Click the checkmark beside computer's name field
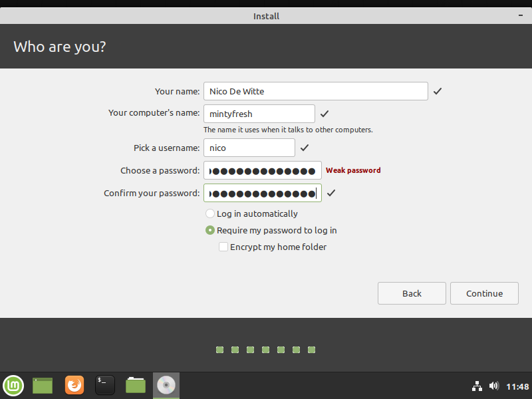Viewport: 532px width, 399px height. (325, 114)
